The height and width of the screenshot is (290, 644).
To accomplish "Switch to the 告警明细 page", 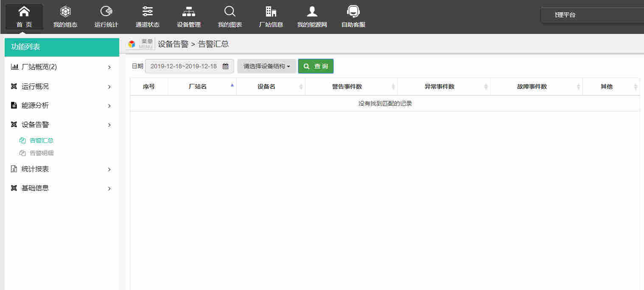I will (x=42, y=153).
